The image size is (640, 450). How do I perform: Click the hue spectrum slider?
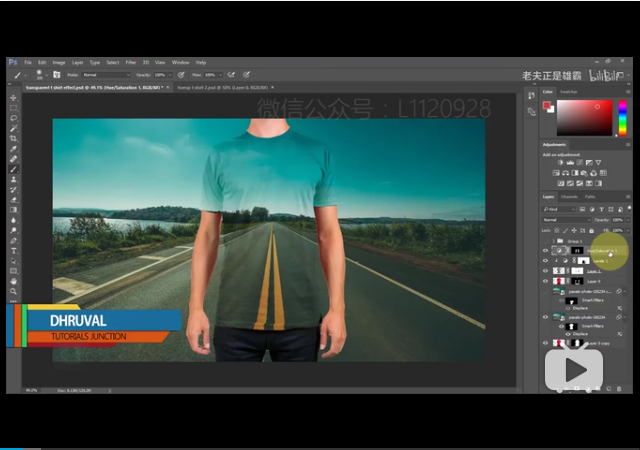pyautogui.click(x=622, y=118)
